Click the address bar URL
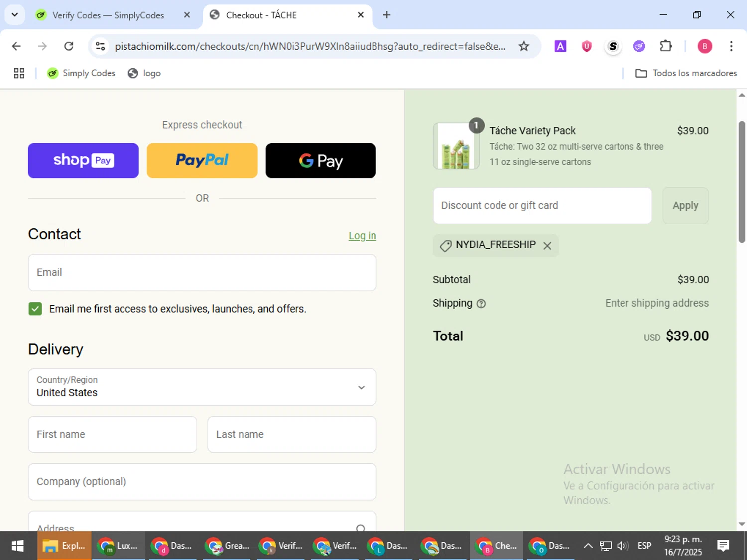Viewport: 747px width, 560px height. pos(310,46)
